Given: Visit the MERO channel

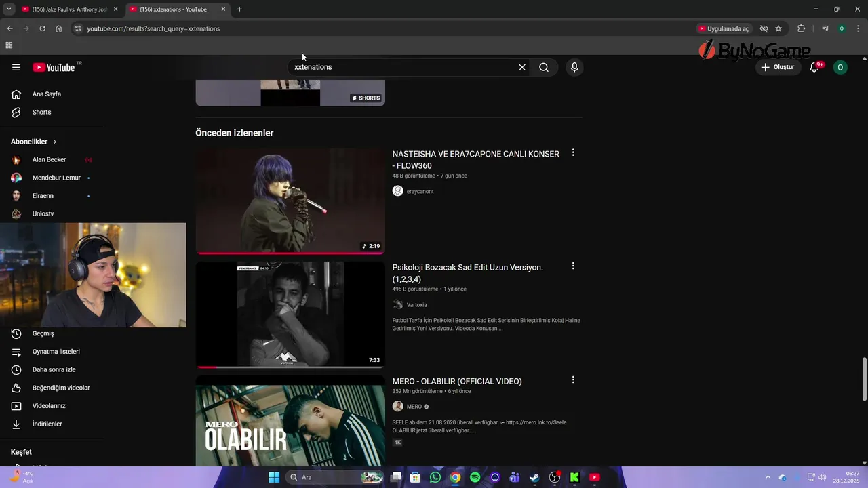Looking at the screenshot, I should [414, 407].
